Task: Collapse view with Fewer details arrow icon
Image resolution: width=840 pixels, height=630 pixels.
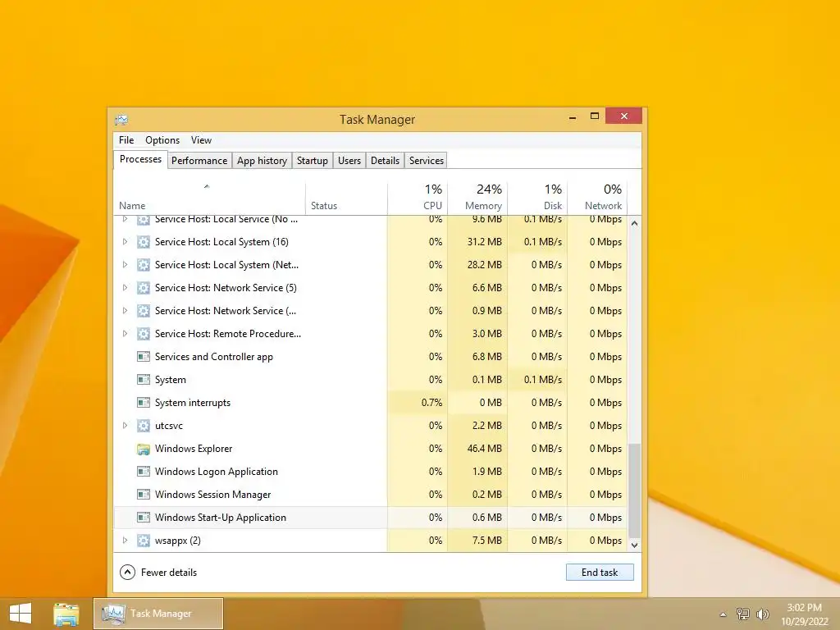Action: tap(127, 572)
